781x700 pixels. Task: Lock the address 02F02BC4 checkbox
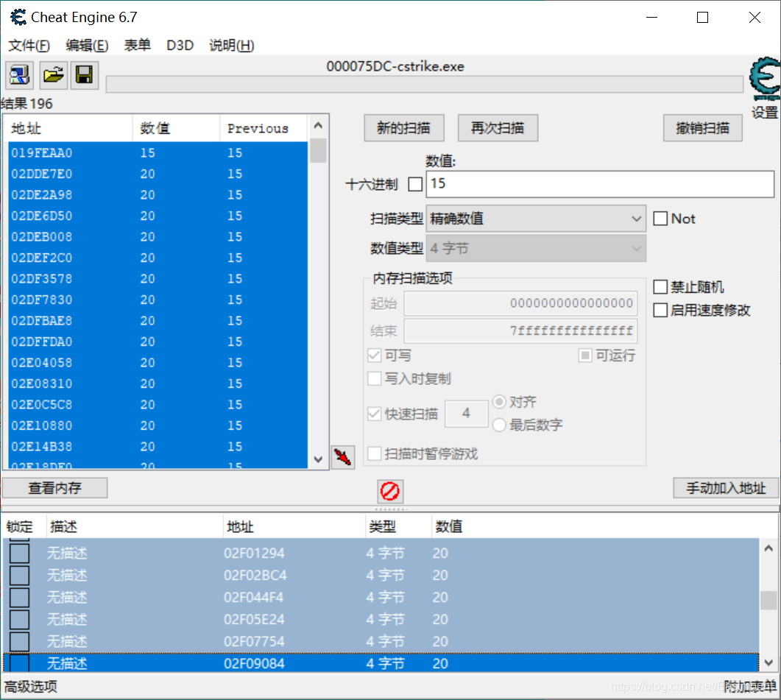(x=19, y=576)
